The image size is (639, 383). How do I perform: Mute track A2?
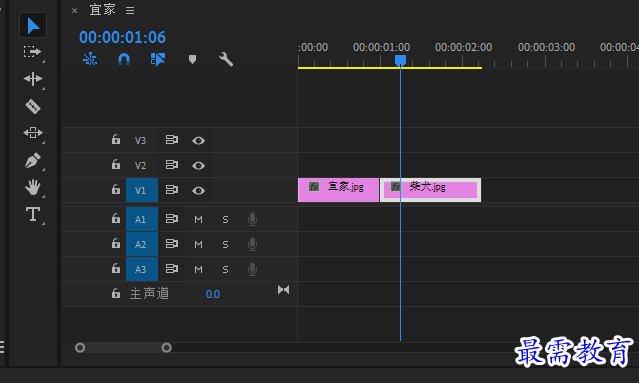point(198,244)
